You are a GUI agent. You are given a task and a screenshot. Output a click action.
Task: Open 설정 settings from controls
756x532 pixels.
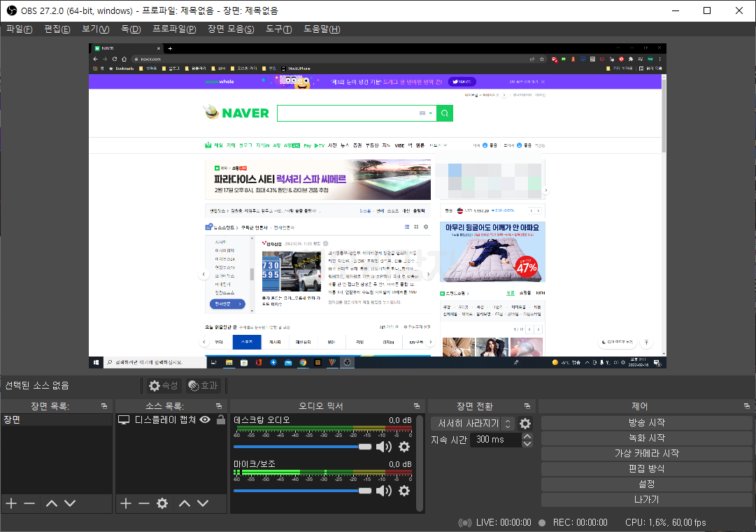(x=647, y=484)
